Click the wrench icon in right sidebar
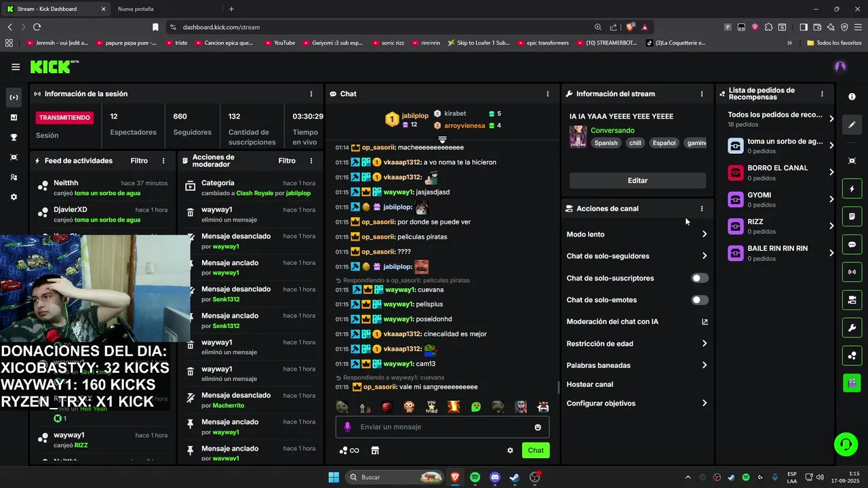Screen dimensions: 868x488 pyautogui.click(x=852, y=328)
